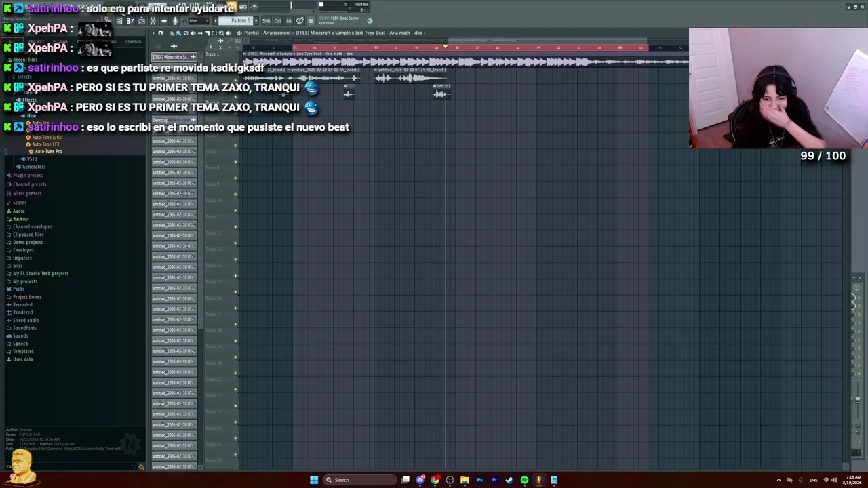Open the playlist options arrow menu
This screenshot has height=488, width=868.
click(153, 33)
